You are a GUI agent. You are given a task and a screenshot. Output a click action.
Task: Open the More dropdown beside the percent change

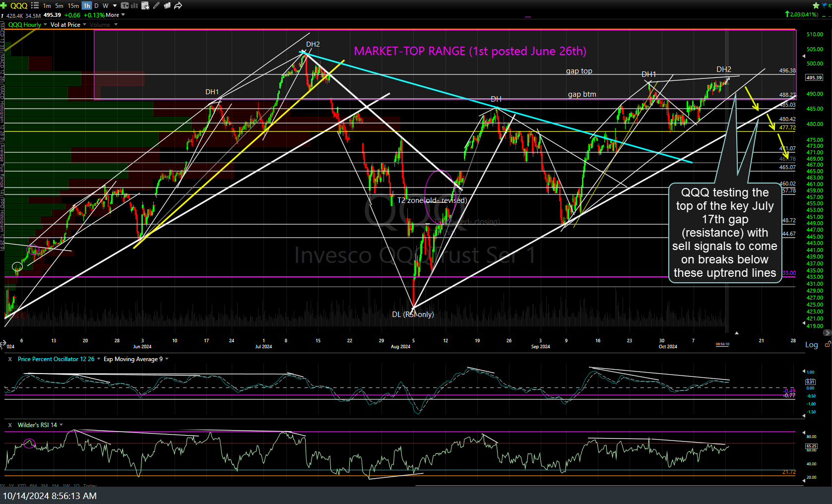(x=112, y=15)
